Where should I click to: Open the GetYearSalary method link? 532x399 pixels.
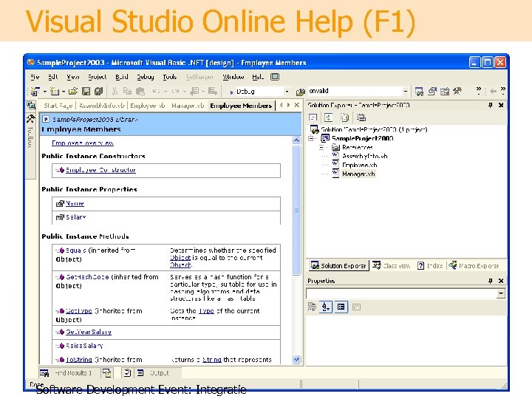pyautogui.click(x=89, y=332)
